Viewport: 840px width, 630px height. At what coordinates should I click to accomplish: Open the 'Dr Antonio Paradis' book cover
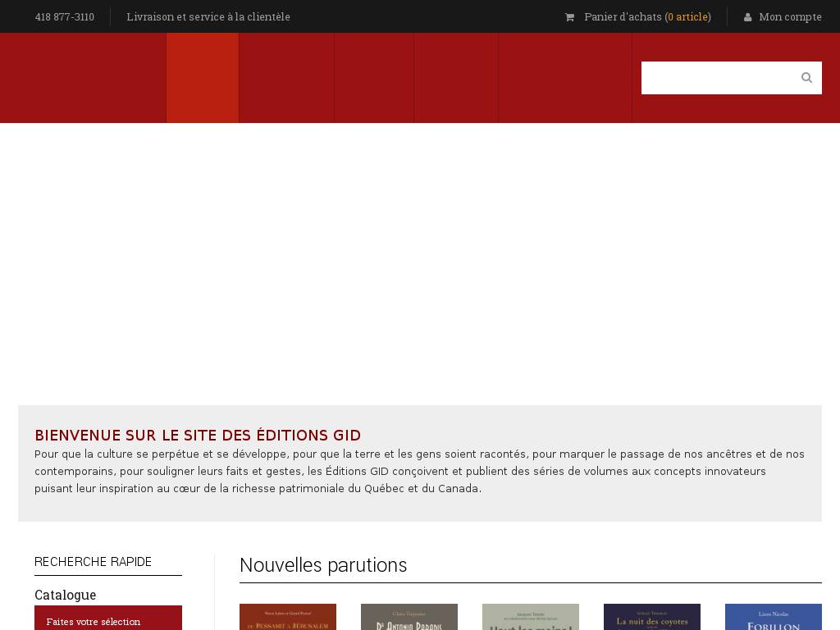(409, 618)
